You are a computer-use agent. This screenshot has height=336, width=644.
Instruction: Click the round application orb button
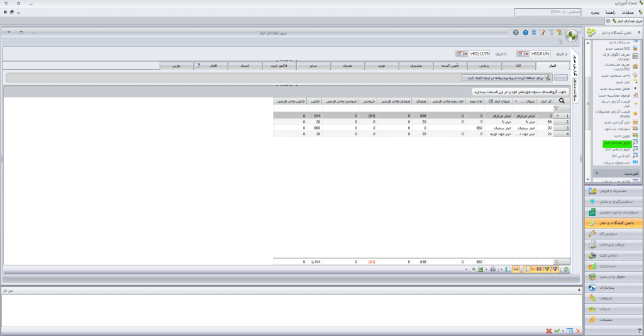click(571, 36)
